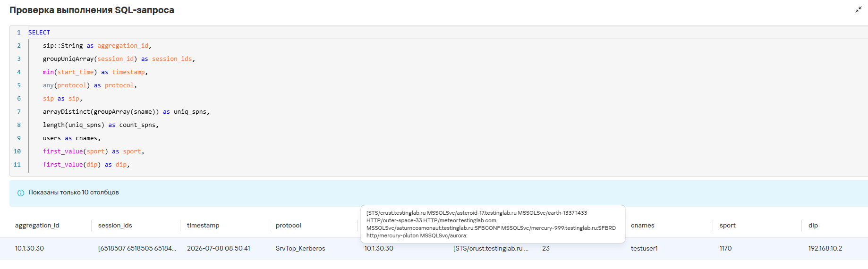Select the aggregation_id column header

[x=37, y=226]
